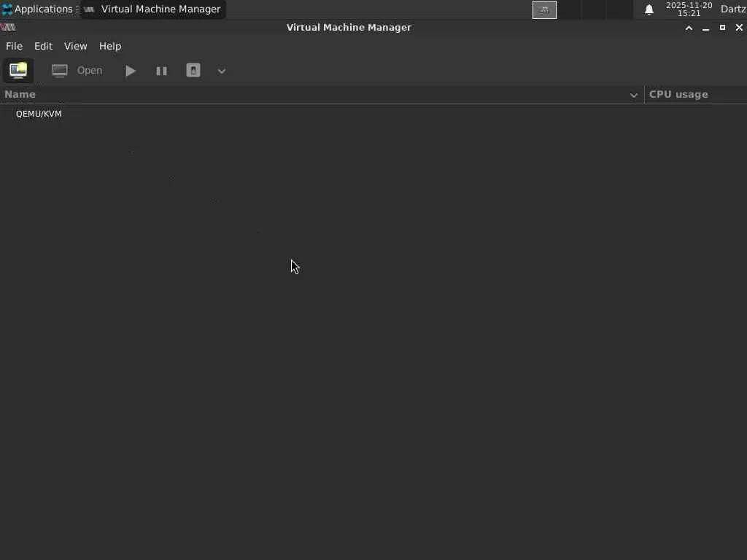Sort by CPU usage column header
747x560 pixels.
[695, 94]
